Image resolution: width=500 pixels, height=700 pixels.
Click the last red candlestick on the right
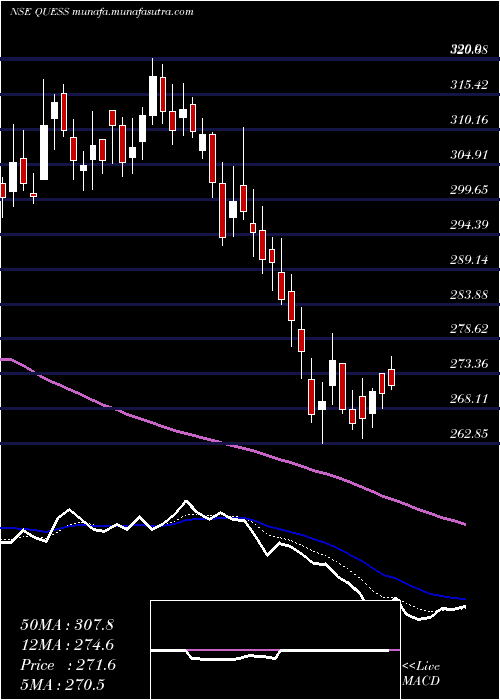(392, 375)
